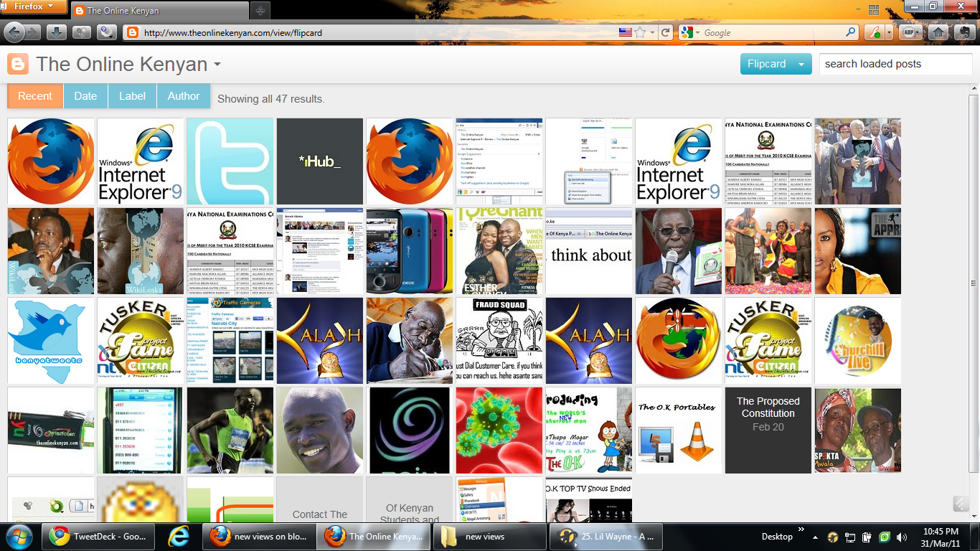The width and height of the screenshot is (980, 551).
Task: Open the 'Contact The' post card
Action: pyautogui.click(x=320, y=499)
